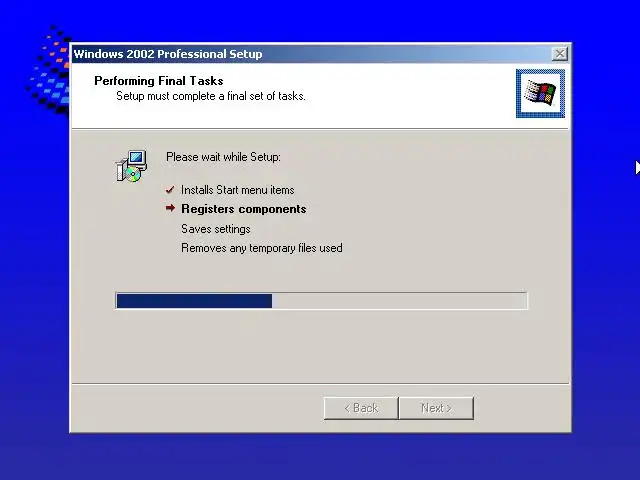640x480 pixels.
Task: Click the 'Please wait while Setup:' label
Action: point(223,157)
